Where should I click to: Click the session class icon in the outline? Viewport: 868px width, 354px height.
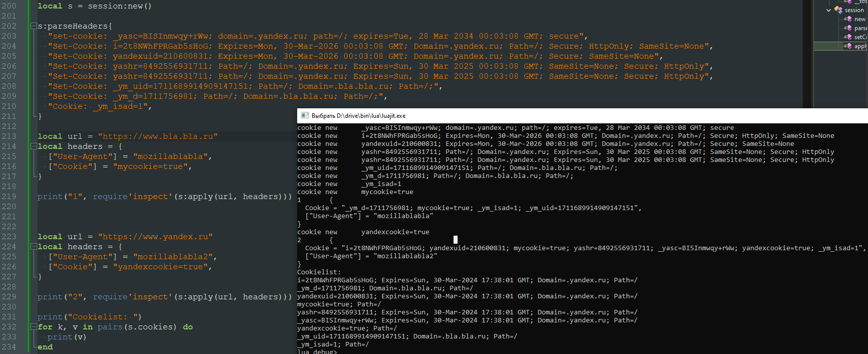click(x=838, y=10)
